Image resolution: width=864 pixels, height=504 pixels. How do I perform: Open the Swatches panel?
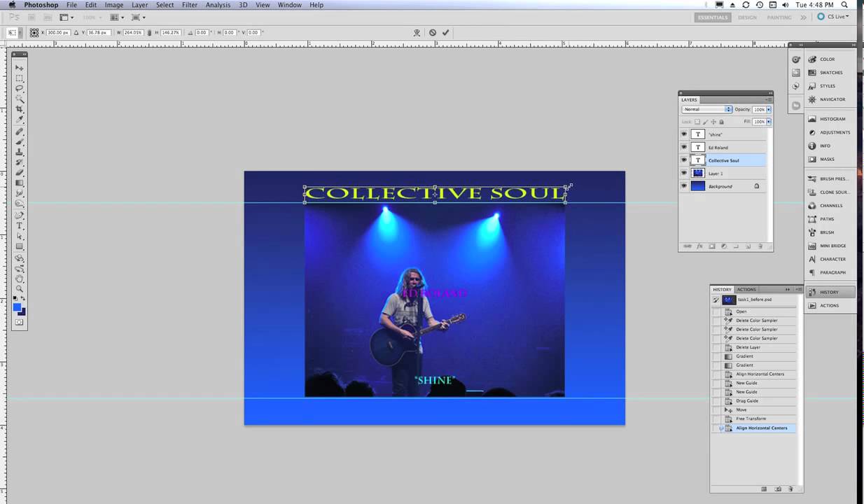830,73
